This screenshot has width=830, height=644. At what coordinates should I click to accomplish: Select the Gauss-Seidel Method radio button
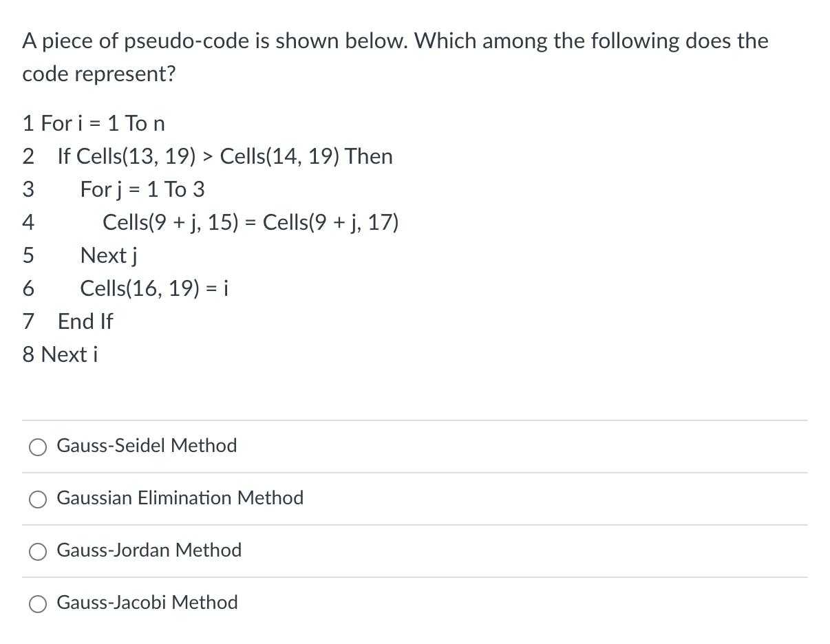(38, 447)
